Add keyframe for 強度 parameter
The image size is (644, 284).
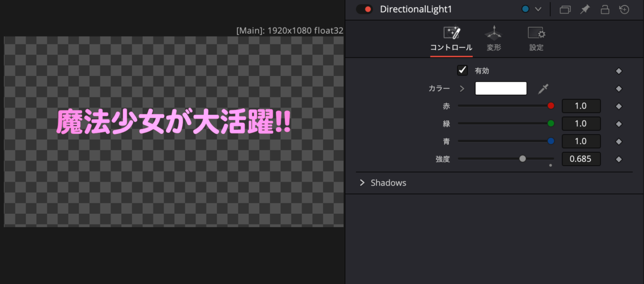(x=618, y=159)
